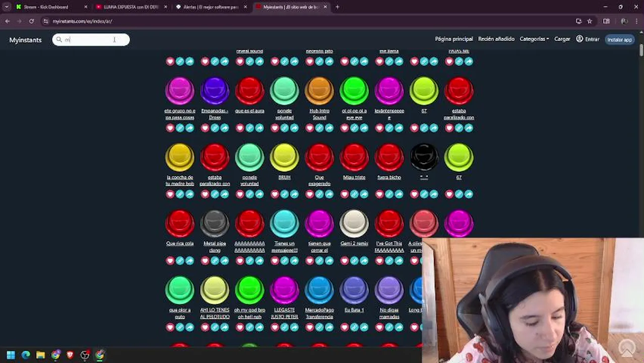Viewport: 644px width, 363px height.
Task: Play the red "fuera bicho" sound button
Action: coord(389,157)
